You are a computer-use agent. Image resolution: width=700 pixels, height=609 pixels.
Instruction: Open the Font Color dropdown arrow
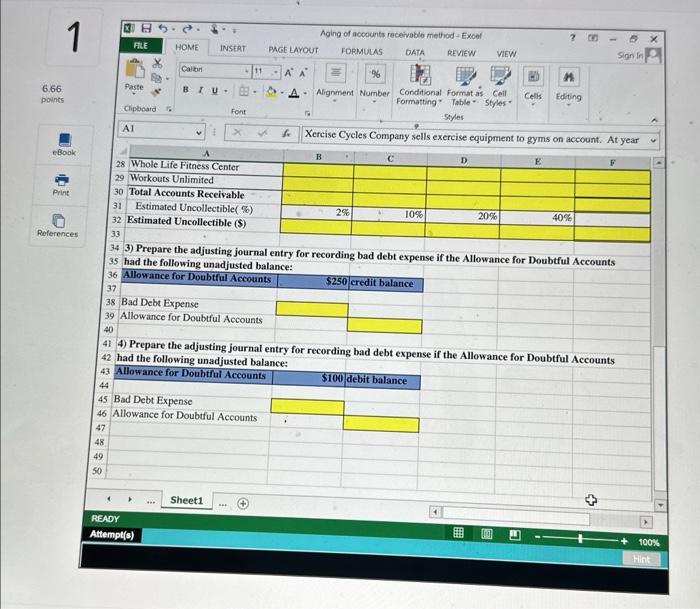(x=305, y=93)
